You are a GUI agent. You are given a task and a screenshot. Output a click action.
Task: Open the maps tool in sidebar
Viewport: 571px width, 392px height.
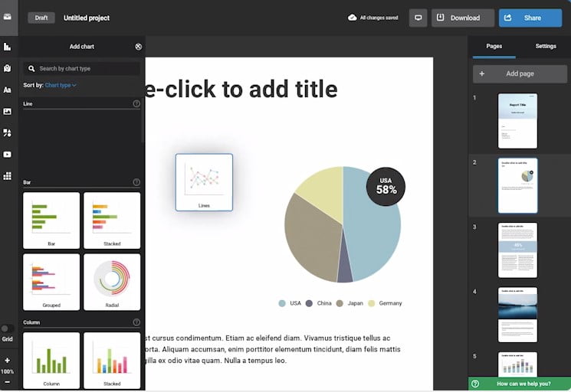click(8, 68)
